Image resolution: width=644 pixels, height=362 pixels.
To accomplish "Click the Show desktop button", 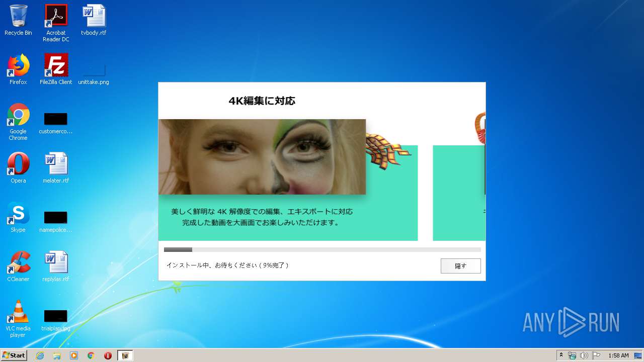I will [x=639, y=355].
